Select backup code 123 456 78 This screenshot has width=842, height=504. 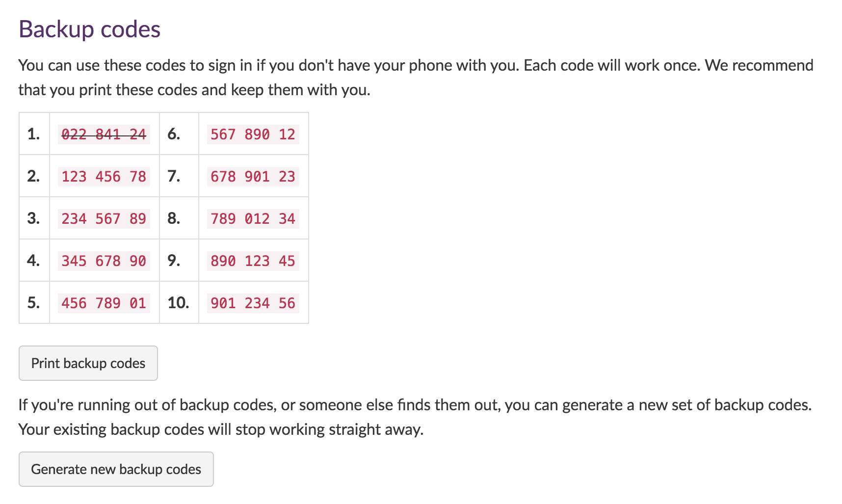104,177
